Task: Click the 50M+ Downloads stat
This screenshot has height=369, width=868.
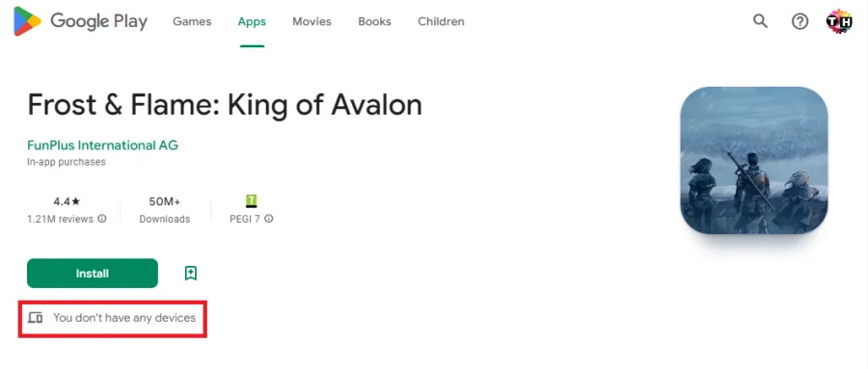Action: [164, 210]
